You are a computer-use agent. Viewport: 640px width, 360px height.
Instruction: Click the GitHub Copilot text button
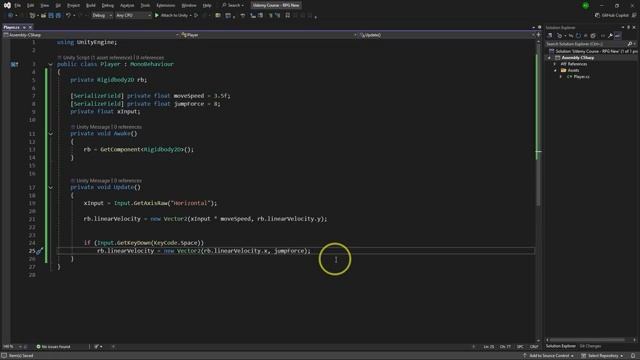[615, 16]
